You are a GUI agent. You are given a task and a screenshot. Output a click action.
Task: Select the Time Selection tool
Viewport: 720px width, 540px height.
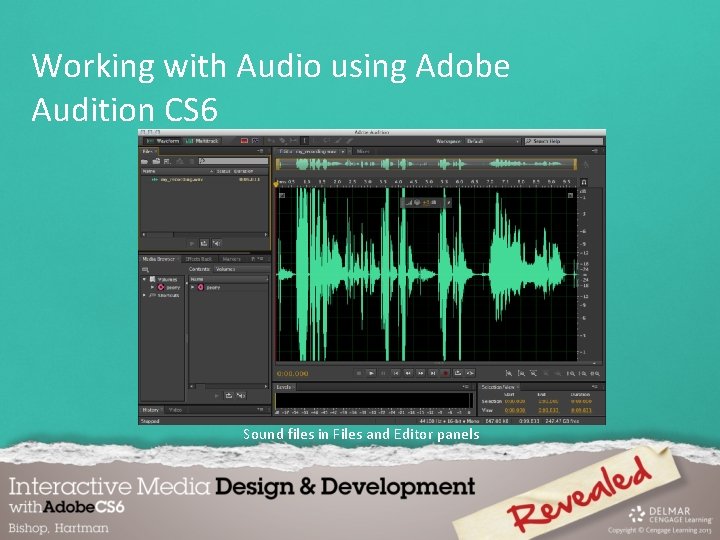pyautogui.click(x=304, y=141)
